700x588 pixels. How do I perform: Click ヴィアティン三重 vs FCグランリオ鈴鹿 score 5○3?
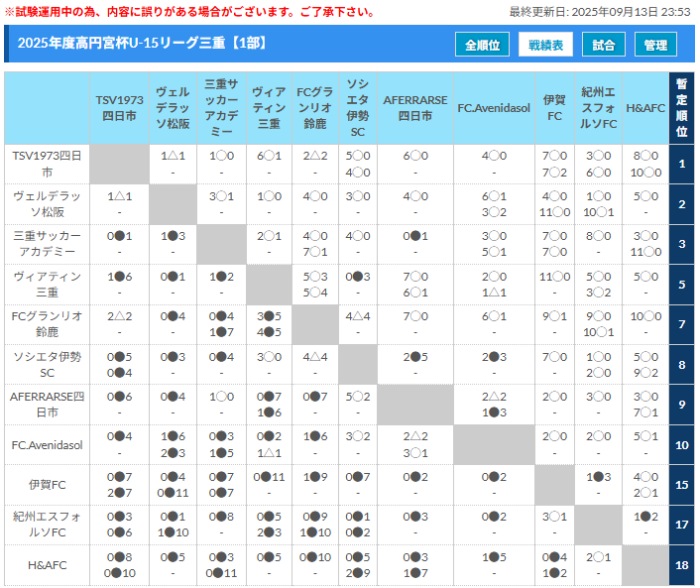point(315,277)
